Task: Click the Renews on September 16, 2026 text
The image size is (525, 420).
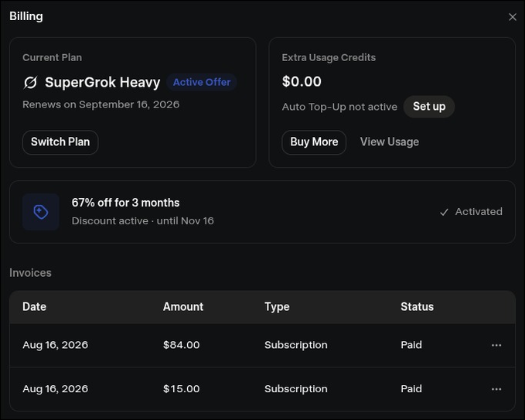Action: (x=101, y=104)
